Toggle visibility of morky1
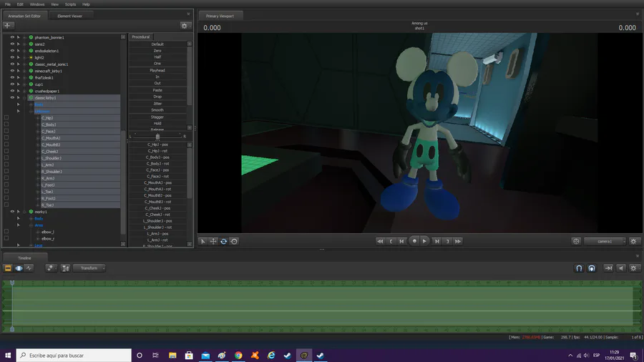 coord(12,212)
